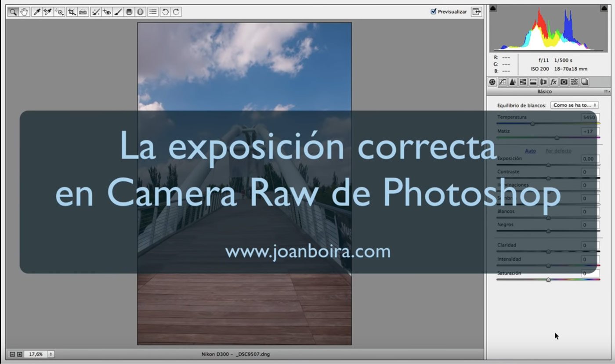Click the Por defecto link
615x364 pixels.
tap(558, 151)
